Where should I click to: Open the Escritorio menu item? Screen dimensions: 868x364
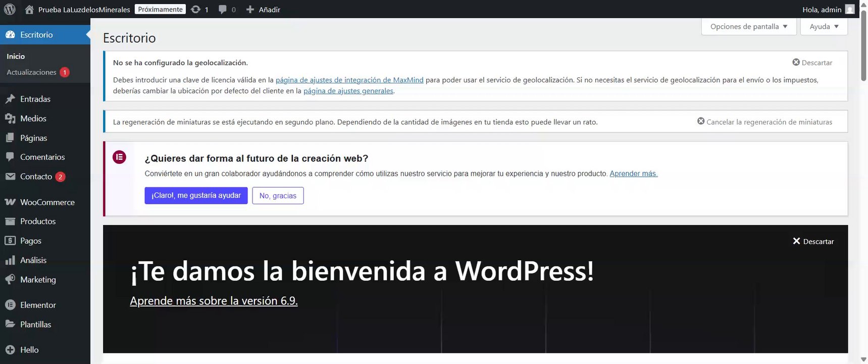click(45, 34)
